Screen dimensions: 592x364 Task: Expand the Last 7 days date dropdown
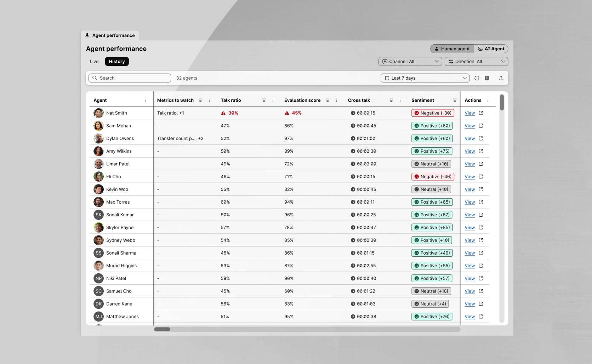(425, 78)
